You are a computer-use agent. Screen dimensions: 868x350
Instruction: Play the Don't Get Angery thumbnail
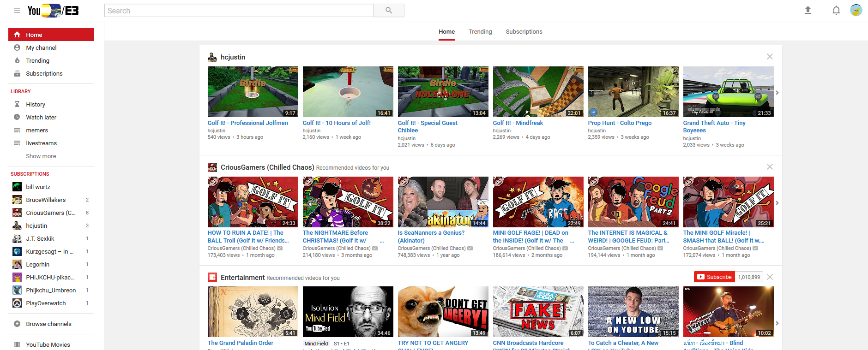coord(443,312)
